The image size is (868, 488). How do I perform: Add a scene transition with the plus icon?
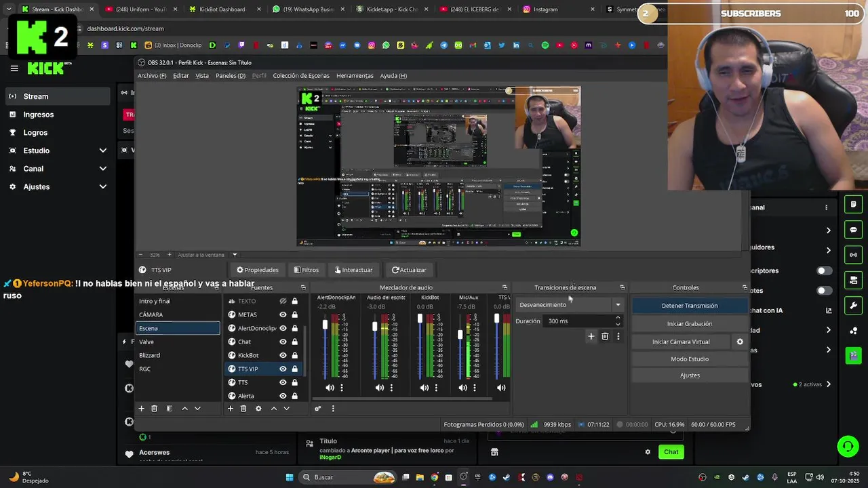591,336
